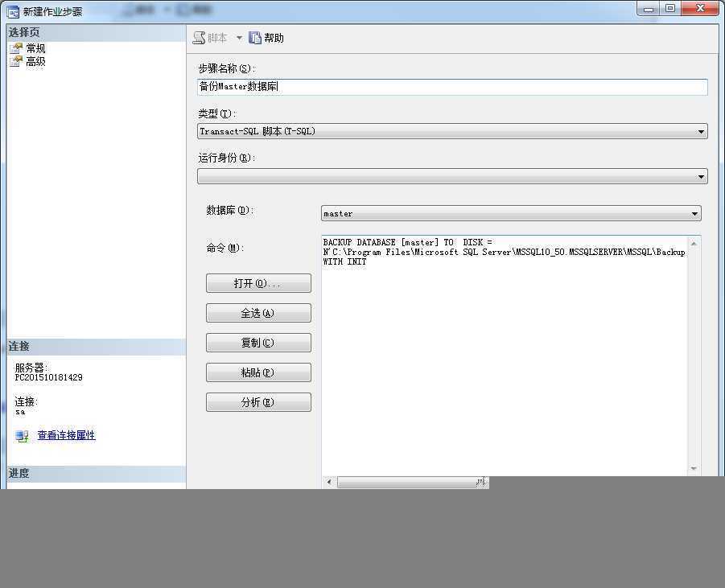Click the 粘贴(P) button
The width and height of the screenshot is (725, 588).
258,372
